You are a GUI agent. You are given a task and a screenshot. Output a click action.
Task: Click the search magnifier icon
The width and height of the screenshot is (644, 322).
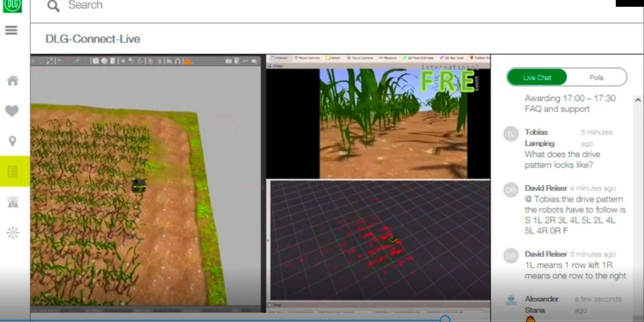coord(53,6)
